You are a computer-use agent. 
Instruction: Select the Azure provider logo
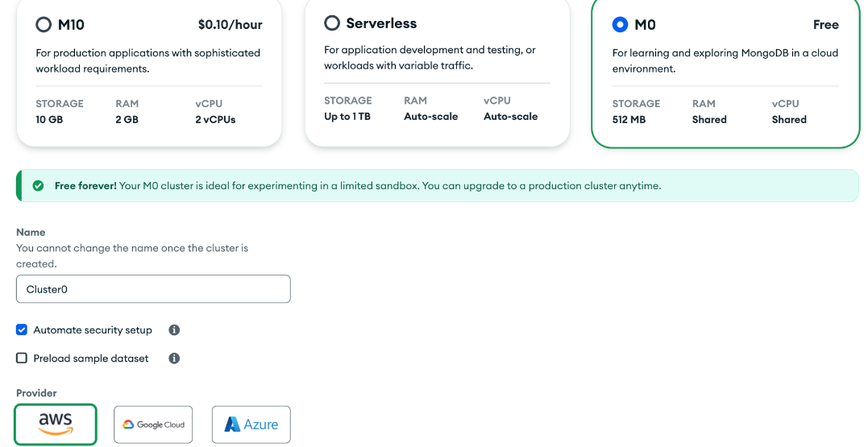coord(251,424)
